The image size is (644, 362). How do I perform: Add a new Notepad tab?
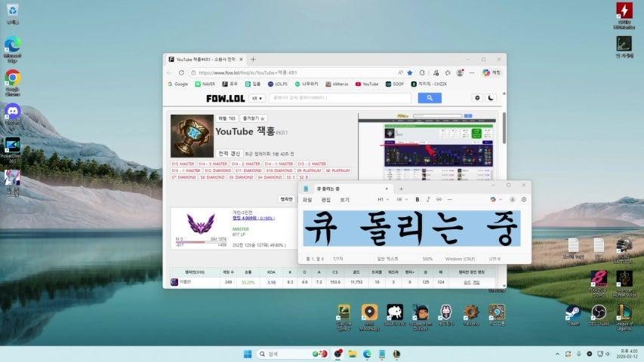point(401,189)
